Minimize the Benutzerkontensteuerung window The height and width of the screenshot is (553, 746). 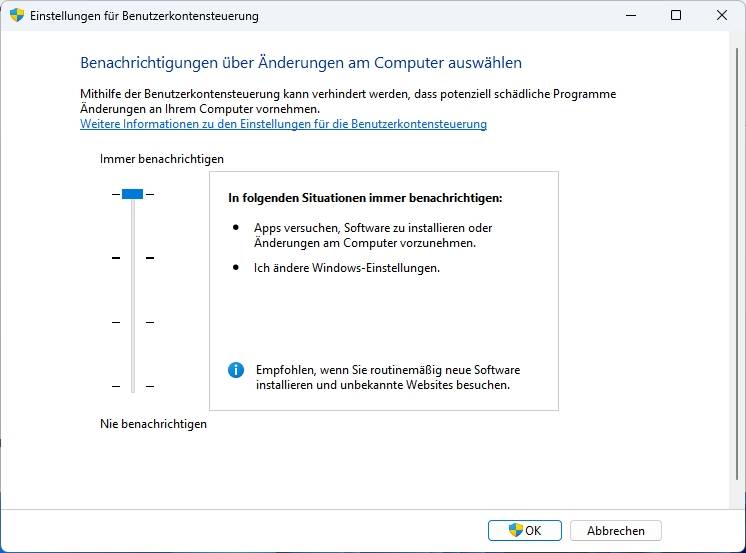(631, 15)
